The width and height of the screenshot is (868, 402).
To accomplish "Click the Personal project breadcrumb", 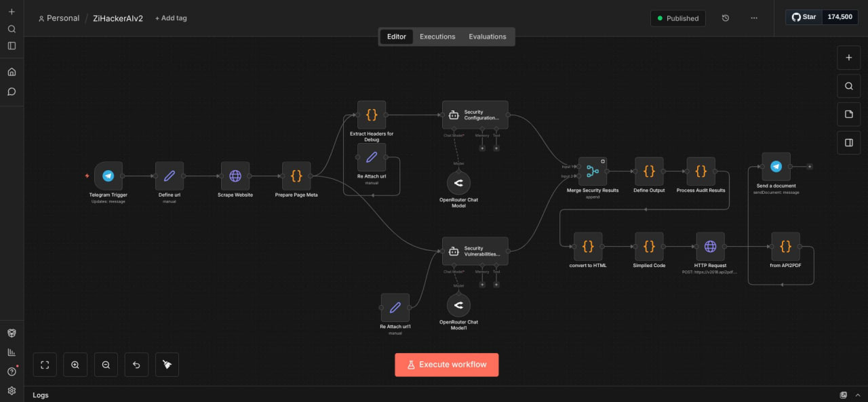I will (59, 18).
